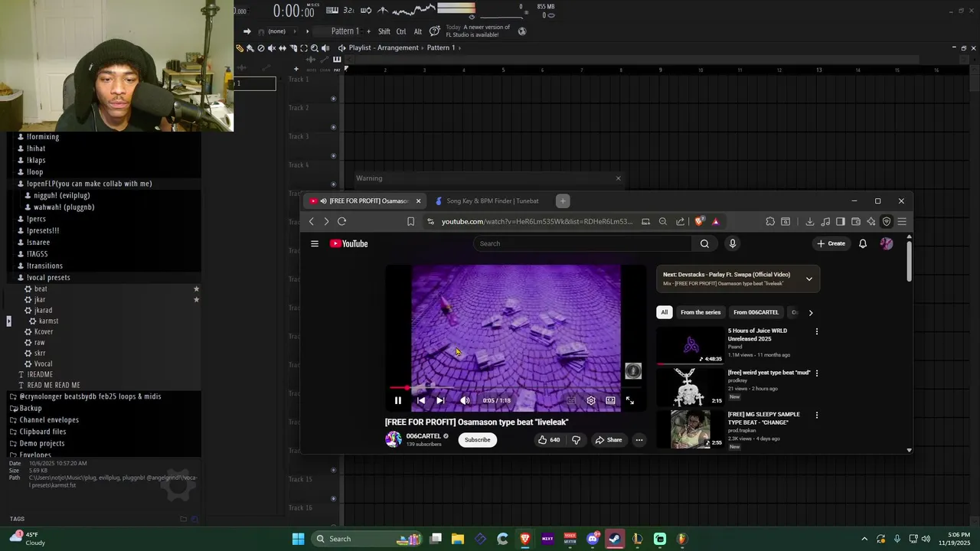Reload the YouTube page
980x551 pixels.
[341, 221]
